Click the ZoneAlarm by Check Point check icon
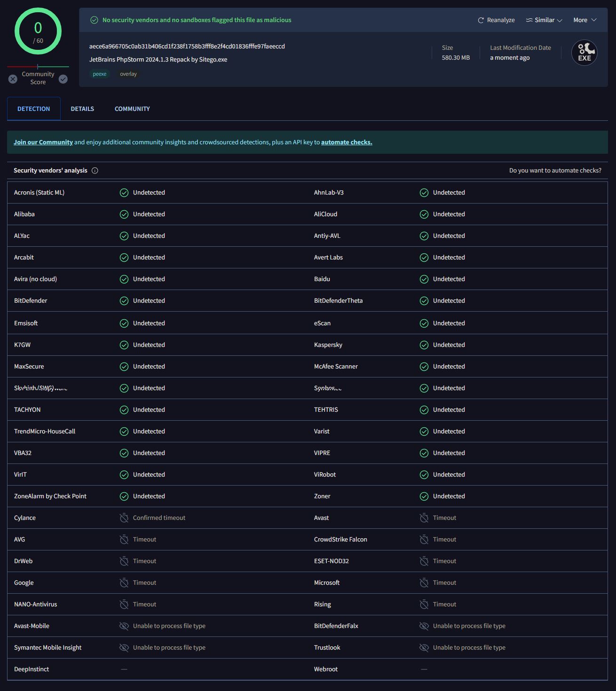Screen dimensions: 616x691 [124, 496]
